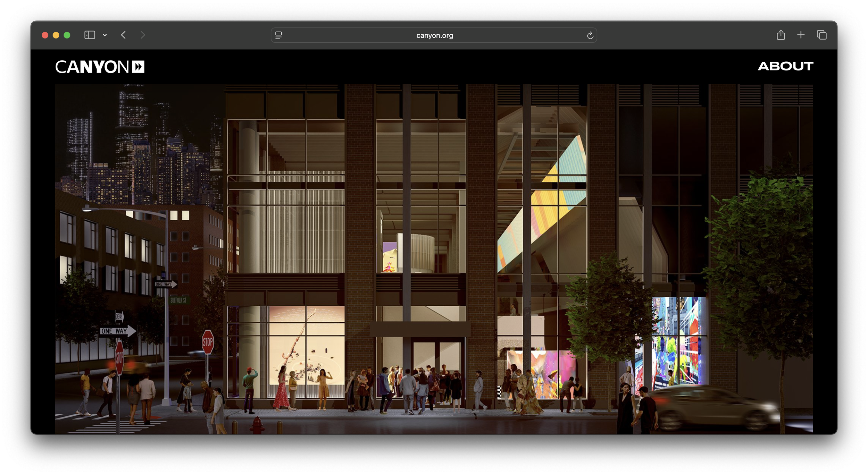Image resolution: width=868 pixels, height=475 pixels.
Task: Toggle the Safari sidebar
Action: tap(90, 35)
